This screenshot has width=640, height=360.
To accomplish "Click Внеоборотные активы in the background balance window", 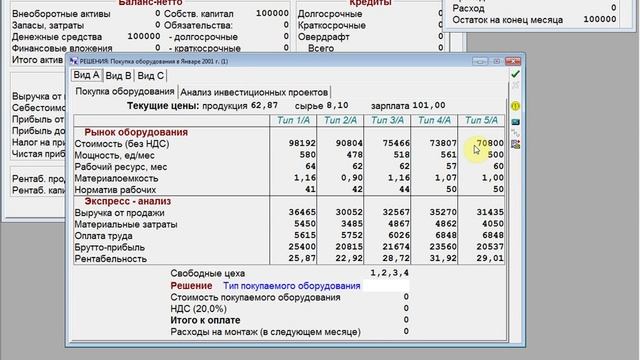I will (x=61, y=14).
